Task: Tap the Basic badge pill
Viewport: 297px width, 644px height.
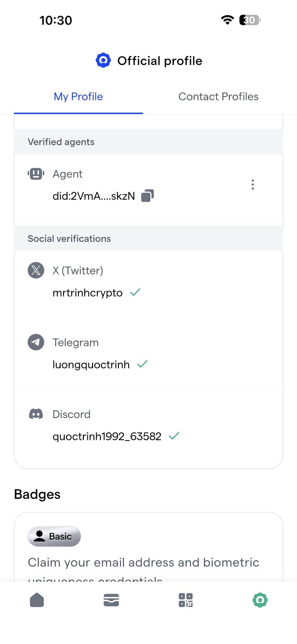Action: (54, 536)
